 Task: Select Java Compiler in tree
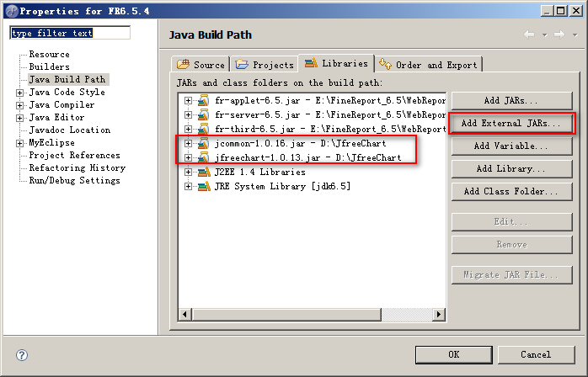pyautogui.click(x=61, y=105)
